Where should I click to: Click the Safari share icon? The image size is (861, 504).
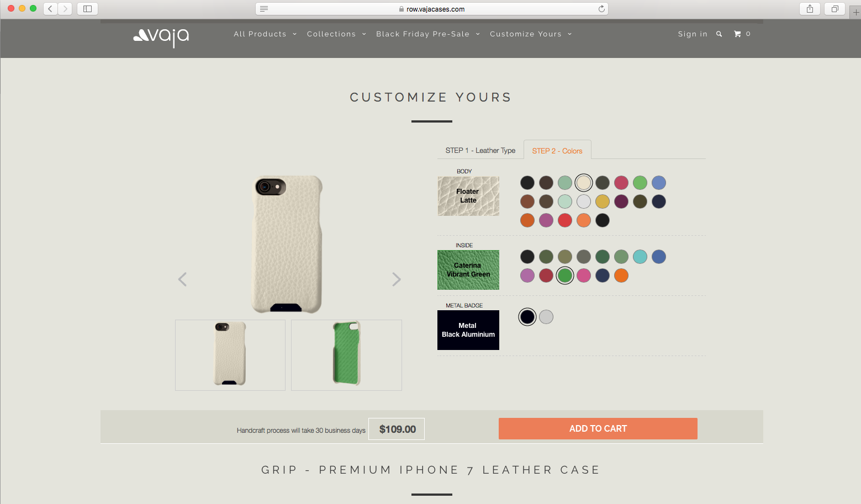point(810,9)
